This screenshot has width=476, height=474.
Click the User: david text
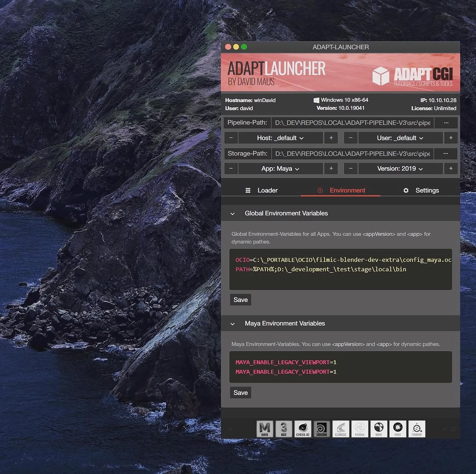click(x=239, y=108)
